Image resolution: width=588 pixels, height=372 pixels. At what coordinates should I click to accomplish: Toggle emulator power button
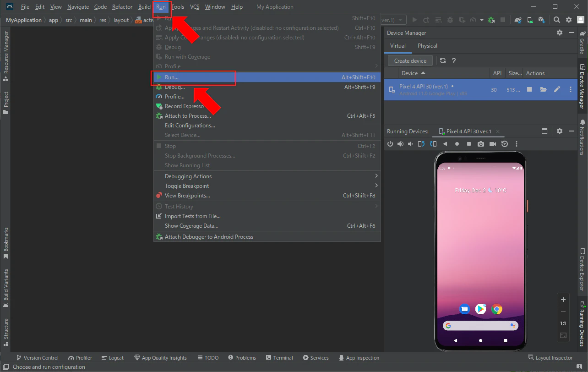click(390, 144)
